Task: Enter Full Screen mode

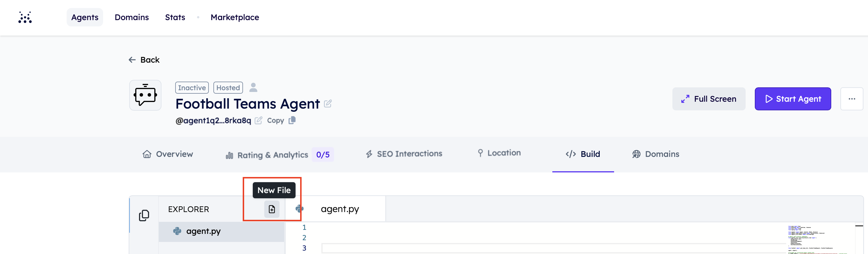Action: (709, 99)
